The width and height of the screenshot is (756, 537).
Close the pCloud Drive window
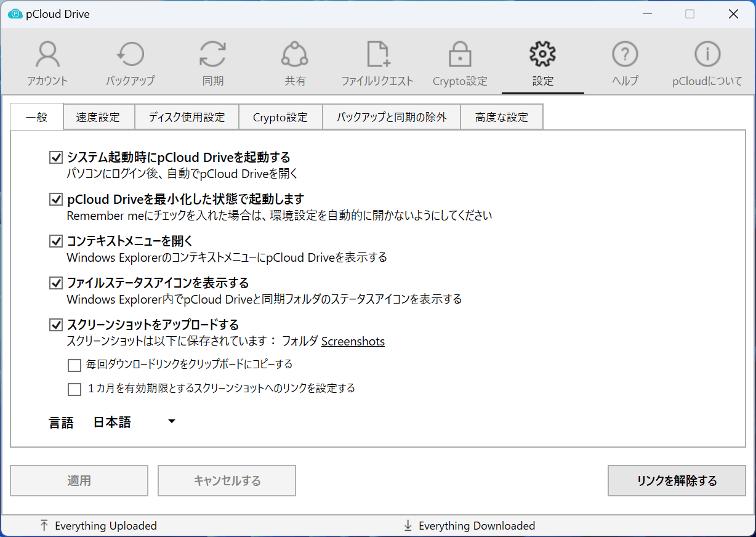(733, 14)
